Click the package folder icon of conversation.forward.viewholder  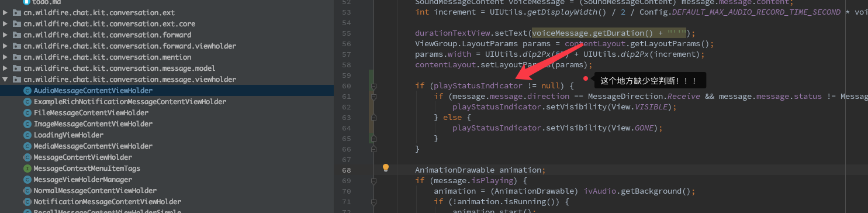pyautogui.click(x=17, y=46)
